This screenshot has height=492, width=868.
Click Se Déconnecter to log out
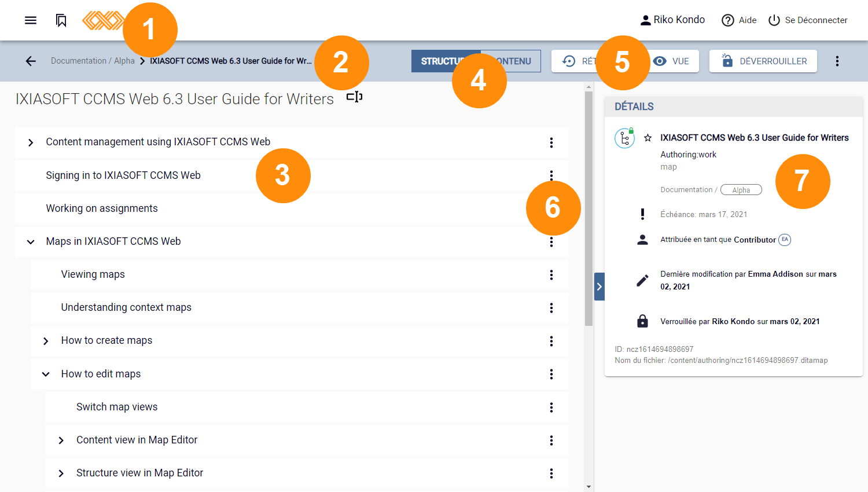pos(808,20)
